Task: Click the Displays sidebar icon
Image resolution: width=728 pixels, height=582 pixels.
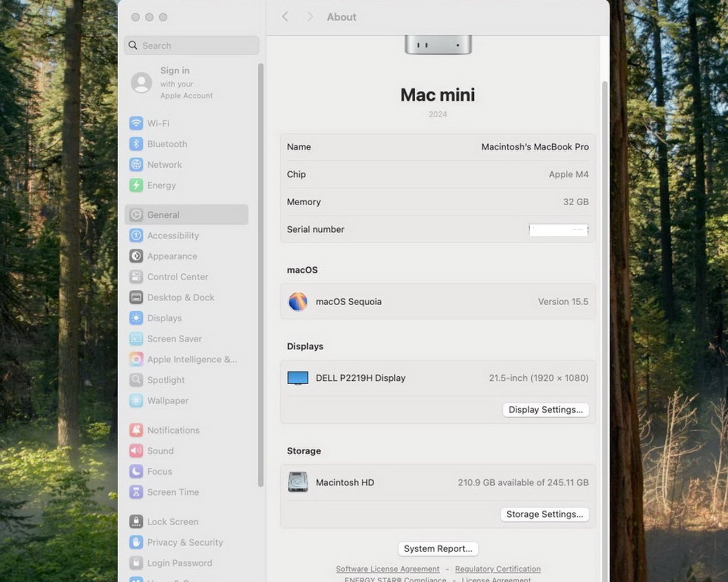Action: click(136, 318)
